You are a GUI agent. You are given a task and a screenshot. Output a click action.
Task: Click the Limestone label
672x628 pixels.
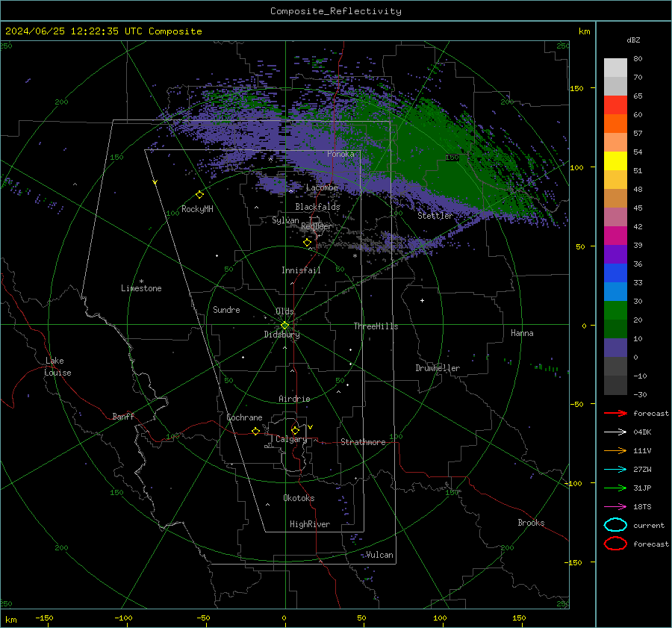tap(141, 288)
